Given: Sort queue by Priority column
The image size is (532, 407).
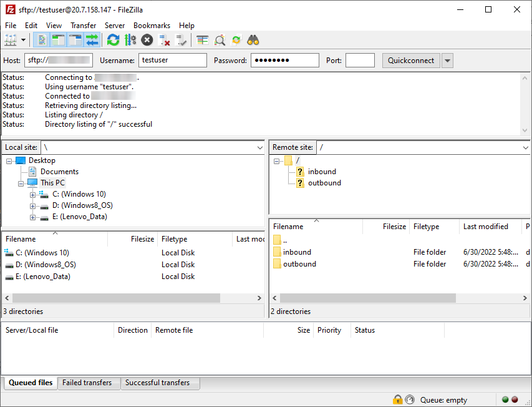Looking at the screenshot, I should point(332,330).
